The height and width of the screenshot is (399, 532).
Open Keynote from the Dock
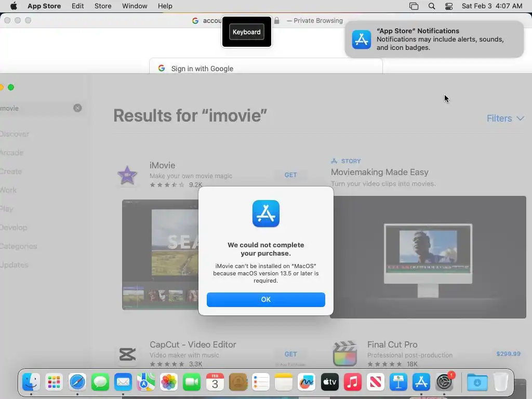tap(398, 382)
